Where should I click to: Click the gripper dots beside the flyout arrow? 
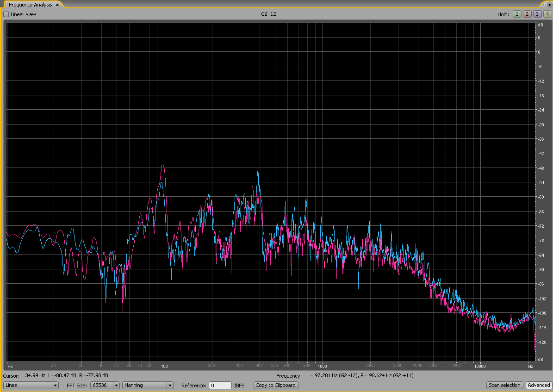pos(544,4)
